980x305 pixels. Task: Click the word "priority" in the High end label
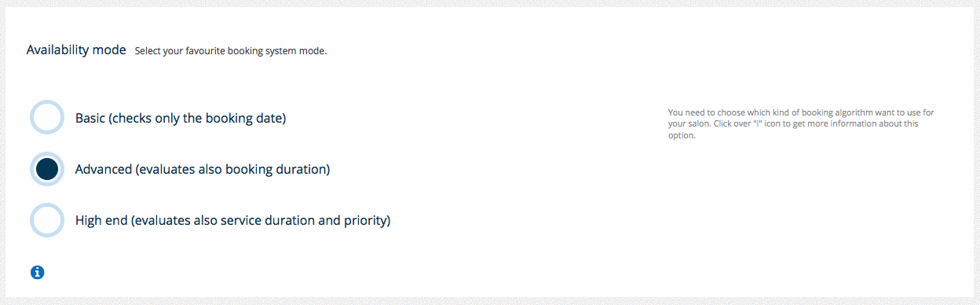pyautogui.click(x=364, y=221)
